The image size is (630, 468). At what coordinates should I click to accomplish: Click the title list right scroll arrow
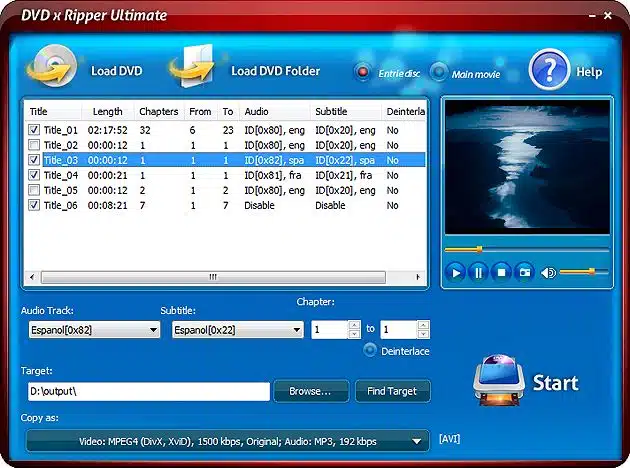tap(418, 277)
